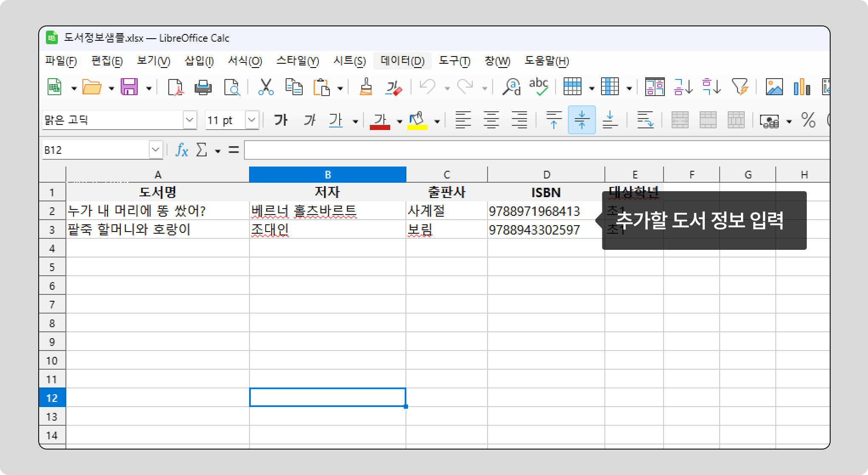868x475 pixels.
Task: Clone formatting with the paintbrush icon
Action: (366, 88)
